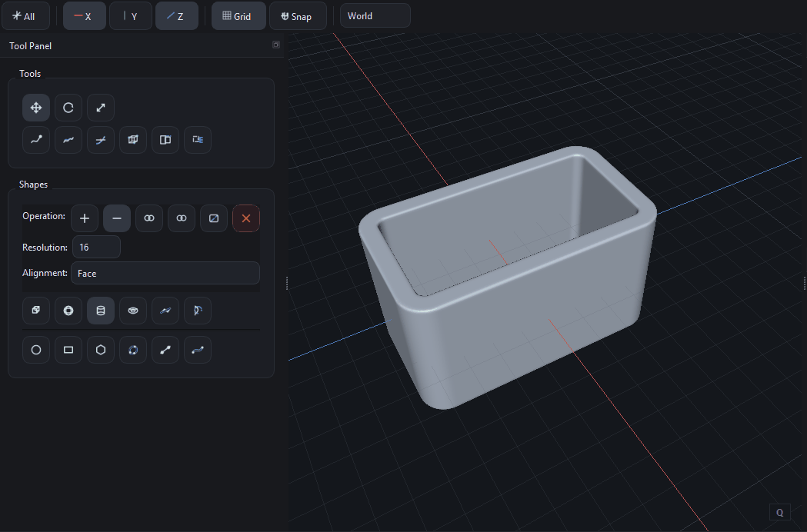
Task: Click overlapping-circles Operation button beside slashed square
Action: tap(181, 218)
